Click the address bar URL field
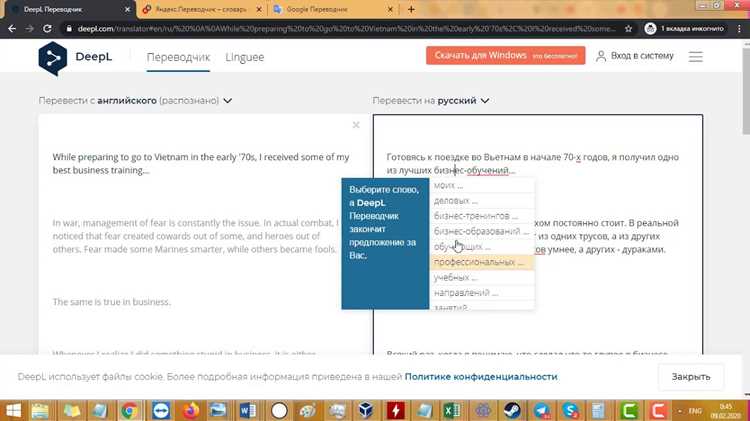Screen dimensions: 750x421 point(346,29)
